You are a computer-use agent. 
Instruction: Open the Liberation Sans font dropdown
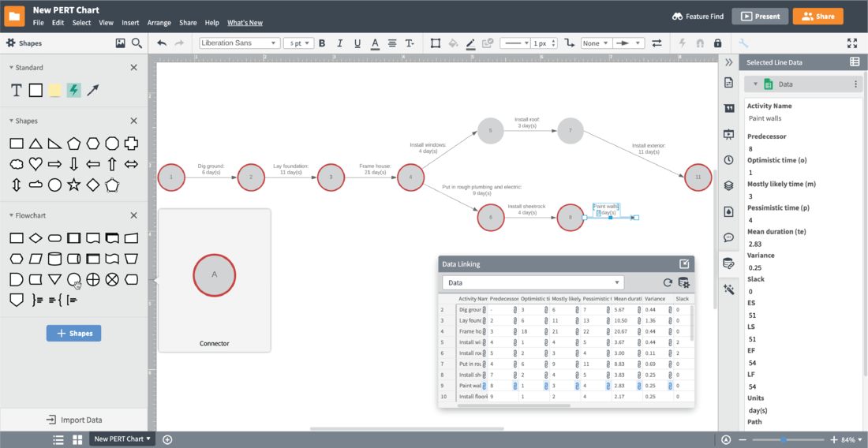[x=239, y=43]
